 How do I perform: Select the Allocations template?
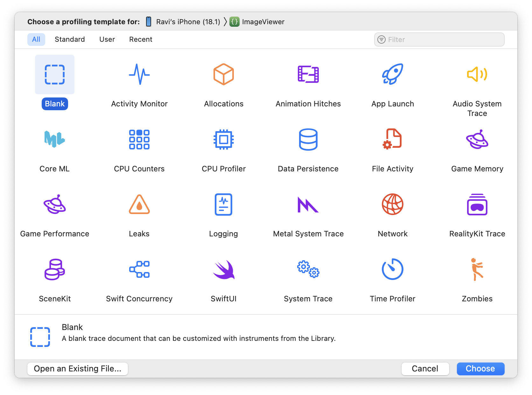[x=224, y=83]
